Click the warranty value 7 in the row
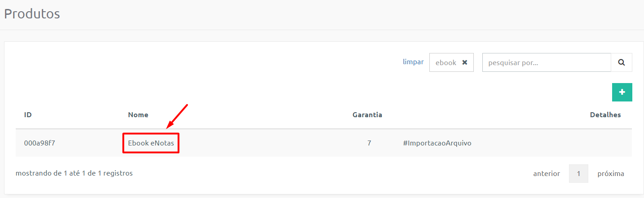The image size is (644, 198). coord(369,143)
